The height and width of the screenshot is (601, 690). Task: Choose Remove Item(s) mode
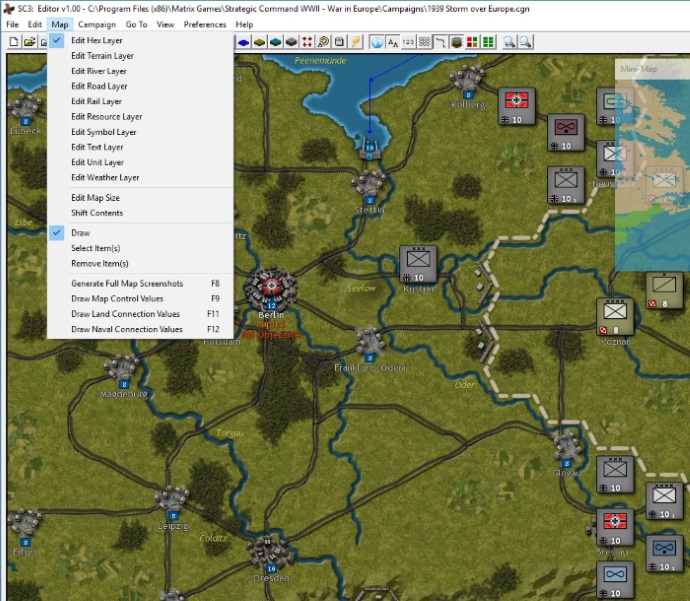tap(140, 264)
